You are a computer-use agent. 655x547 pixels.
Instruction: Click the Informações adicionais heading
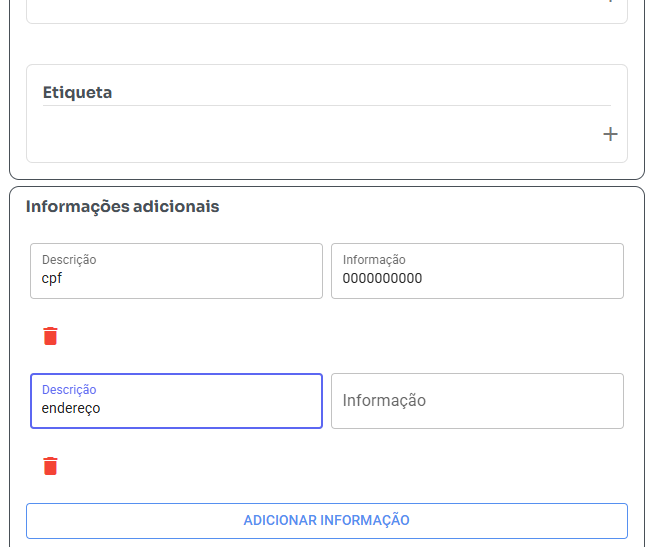[122, 207]
